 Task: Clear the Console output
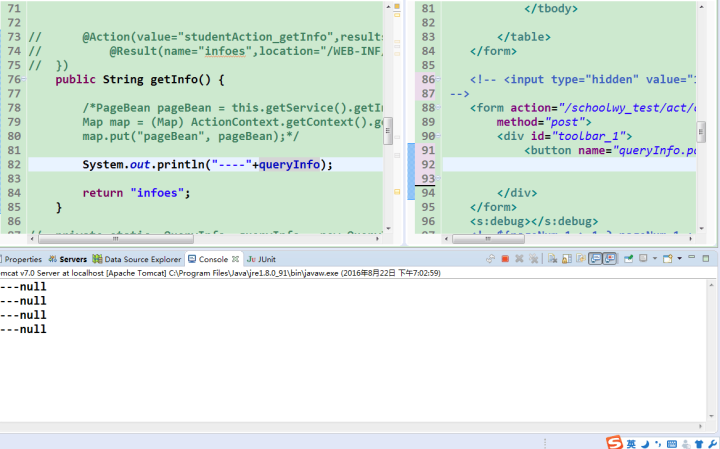pyautogui.click(x=552, y=259)
